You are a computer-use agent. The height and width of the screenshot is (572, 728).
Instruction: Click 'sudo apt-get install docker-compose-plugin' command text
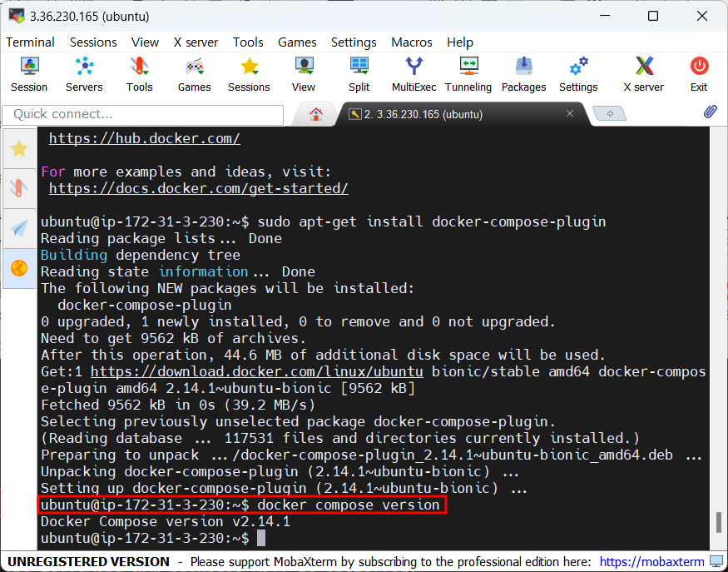(432, 221)
